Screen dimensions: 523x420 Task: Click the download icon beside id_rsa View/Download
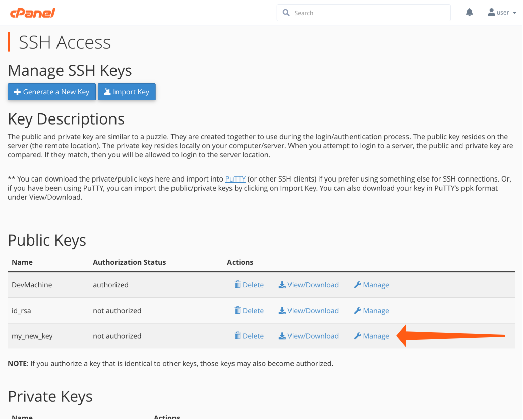(x=282, y=311)
